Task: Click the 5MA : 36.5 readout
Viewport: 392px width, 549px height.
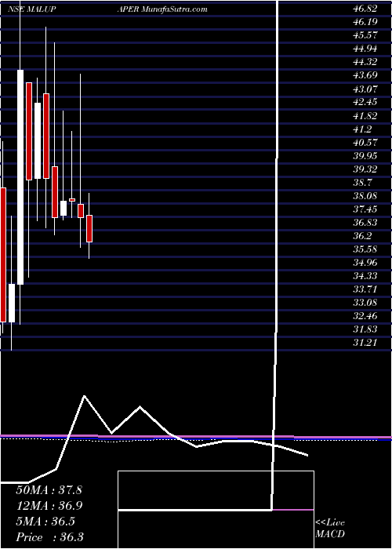Action: point(45,521)
